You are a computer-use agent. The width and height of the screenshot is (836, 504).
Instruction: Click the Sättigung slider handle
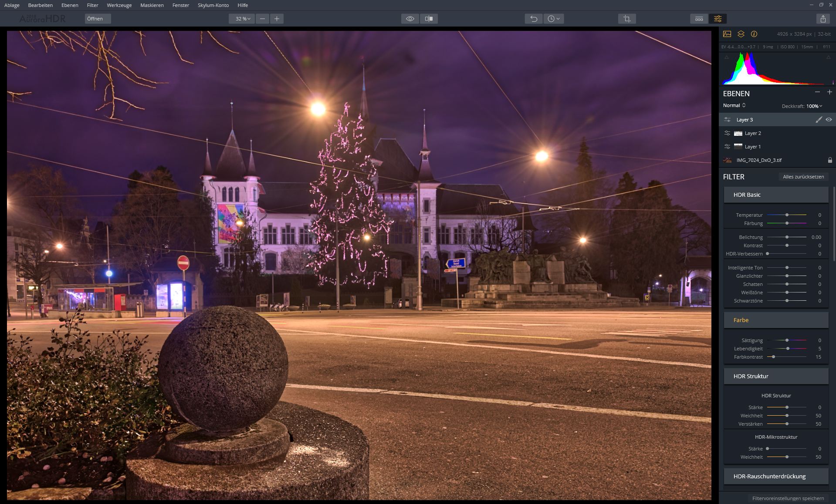click(x=787, y=340)
